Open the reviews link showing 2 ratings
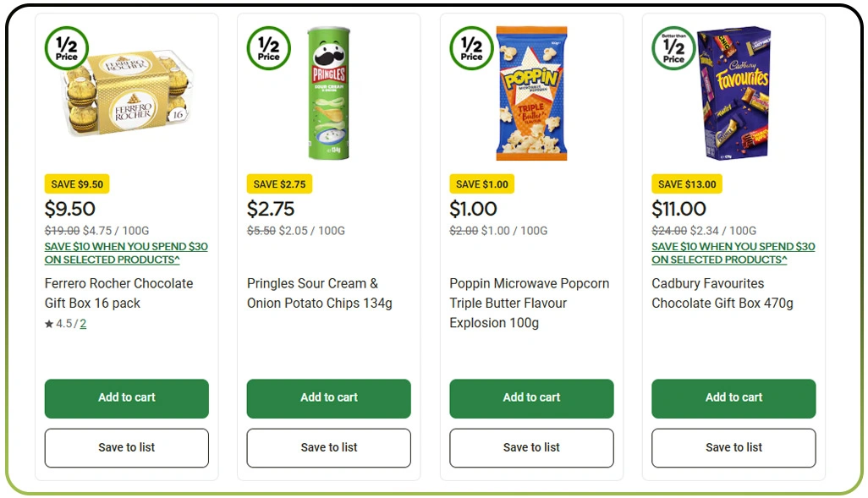The height and width of the screenshot is (498, 868). [83, 323]
